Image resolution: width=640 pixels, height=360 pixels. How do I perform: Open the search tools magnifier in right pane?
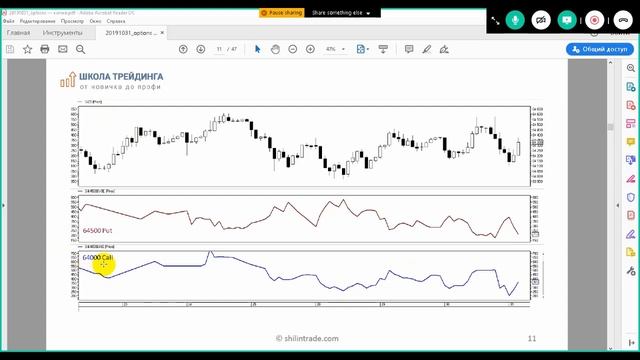[x=631, y=68]
